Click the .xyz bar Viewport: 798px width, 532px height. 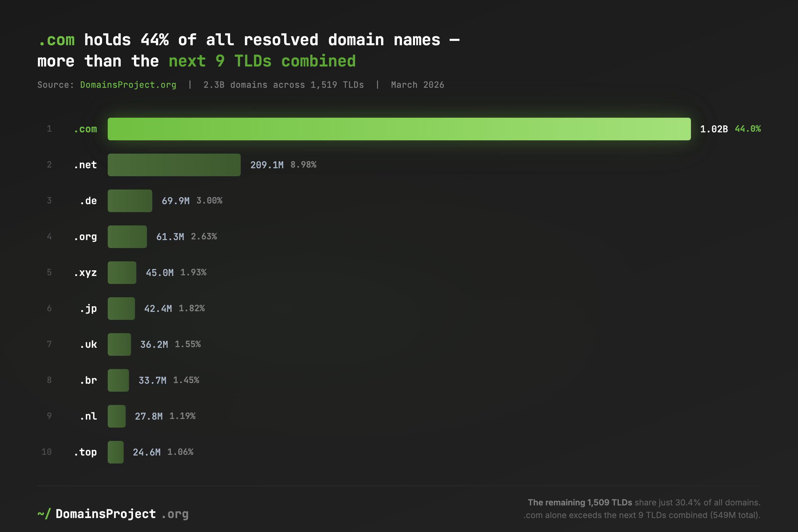[121, 272]
